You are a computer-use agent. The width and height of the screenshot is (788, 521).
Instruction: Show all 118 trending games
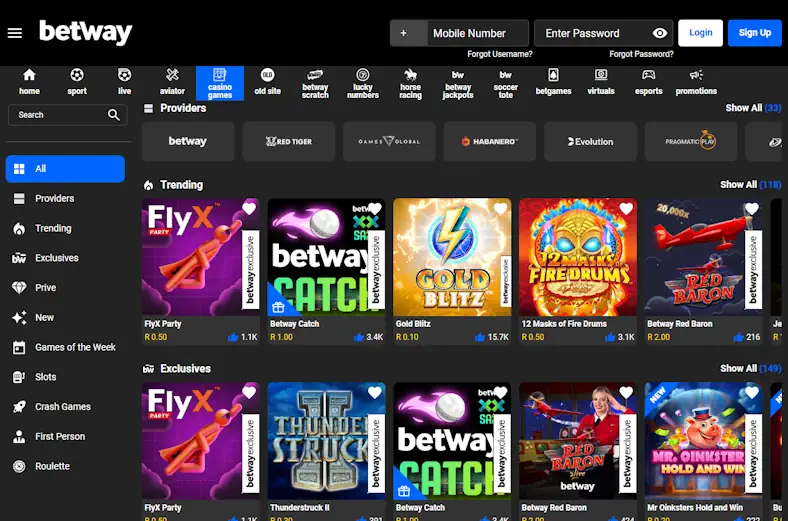pyautogui.click(x=750, y=185)
